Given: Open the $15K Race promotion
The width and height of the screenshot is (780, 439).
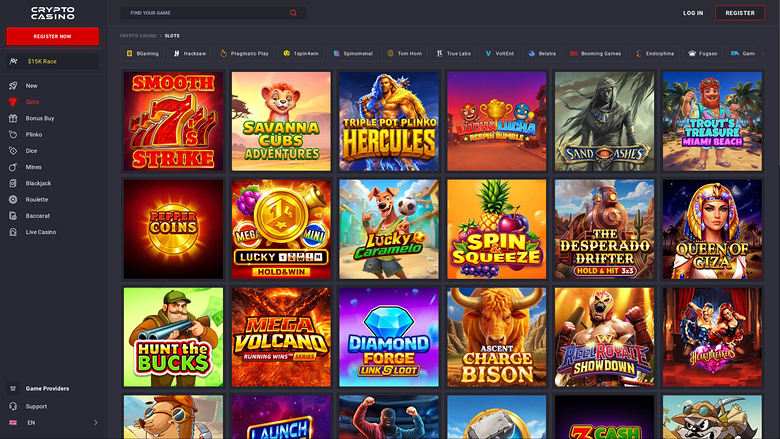Looking at the screenshot, I should pyautogui.click(x=52, y=61).
